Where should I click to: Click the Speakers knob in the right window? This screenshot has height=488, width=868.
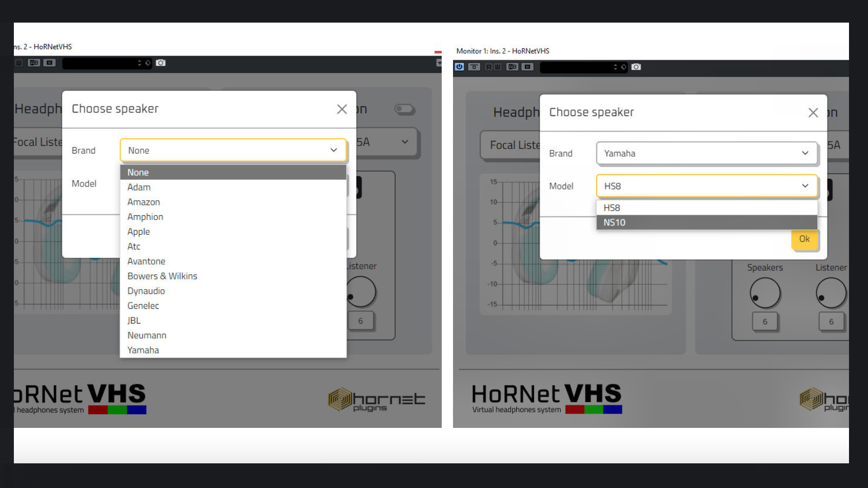click(x=765, y=293)
